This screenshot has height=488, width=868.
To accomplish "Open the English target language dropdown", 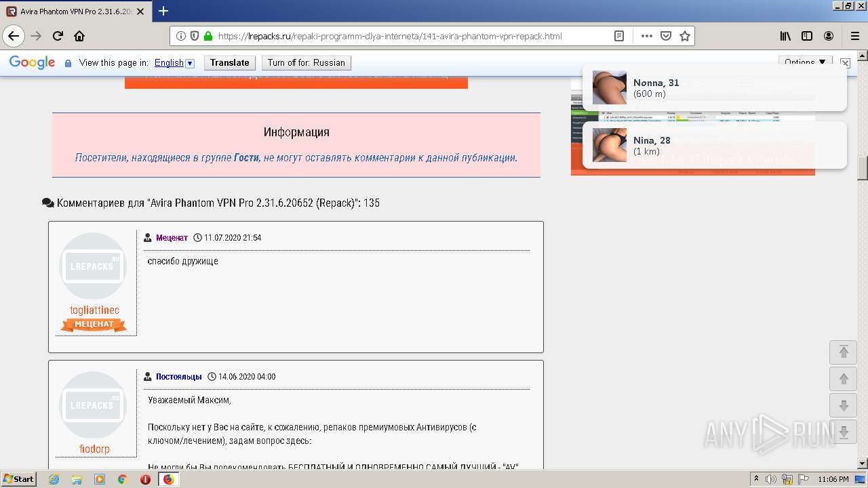I will (174, 63).
